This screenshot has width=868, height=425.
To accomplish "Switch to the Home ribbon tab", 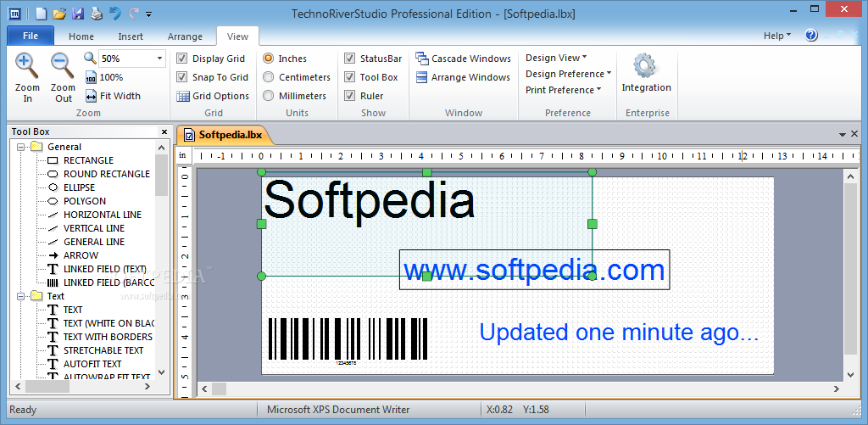I will [81, 36].
